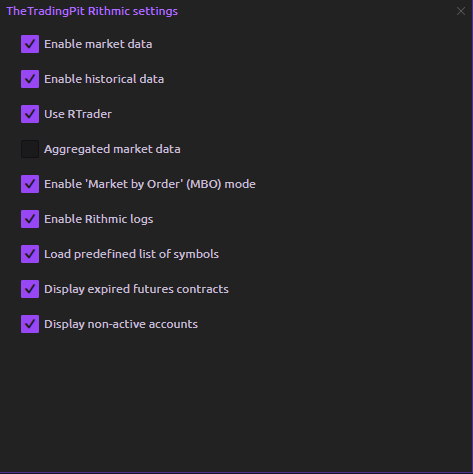Uncheck the Enable market data checkbox

coord(30,44)
